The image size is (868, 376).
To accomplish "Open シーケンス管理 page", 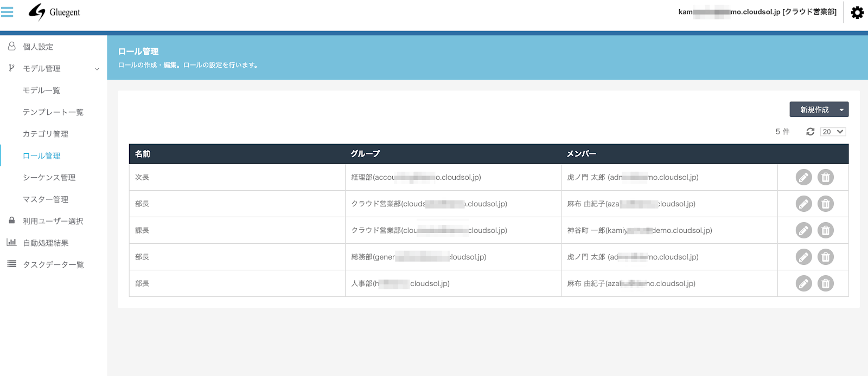I will 49,177.
